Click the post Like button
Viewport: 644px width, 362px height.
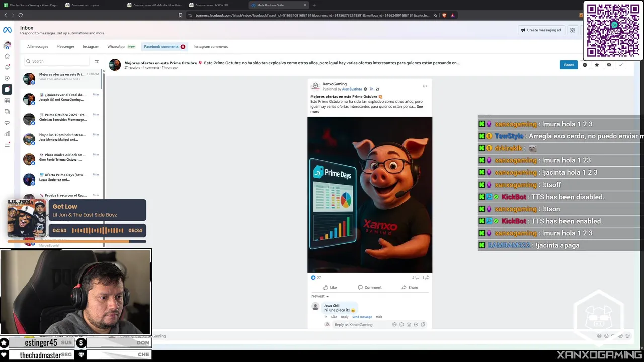[330, 288]
